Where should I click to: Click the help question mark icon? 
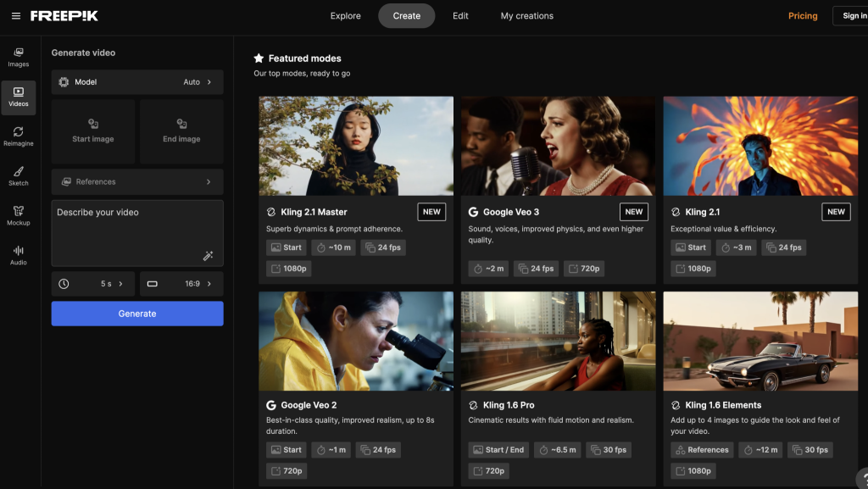[x=864, y=479]
